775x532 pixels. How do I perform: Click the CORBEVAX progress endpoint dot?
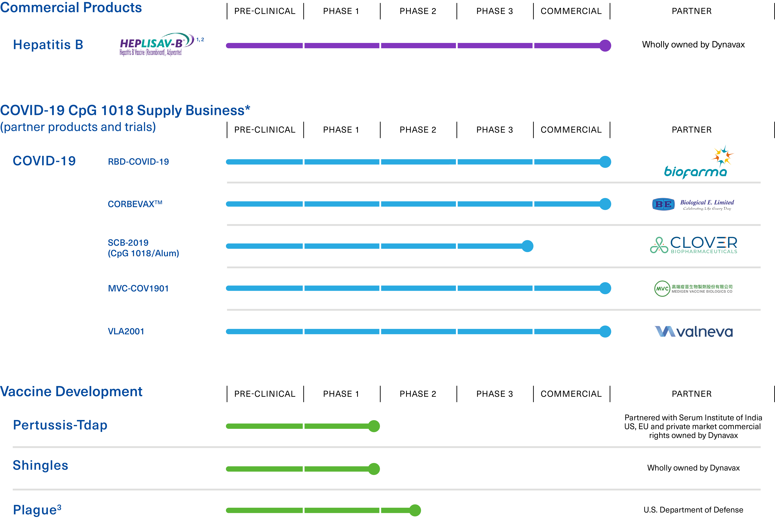click(605, 204)
